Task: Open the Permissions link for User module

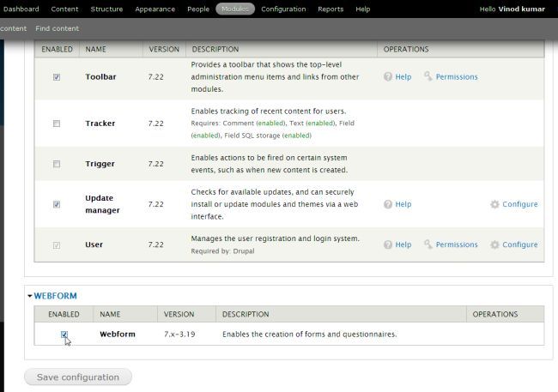Action: (457, 244)
